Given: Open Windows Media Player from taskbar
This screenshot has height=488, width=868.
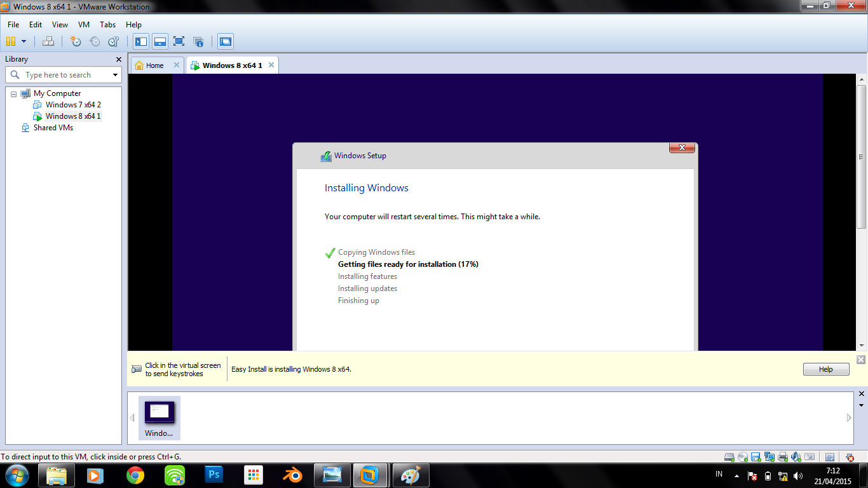Looking at the screenshot, I should (x=95, y=475).
